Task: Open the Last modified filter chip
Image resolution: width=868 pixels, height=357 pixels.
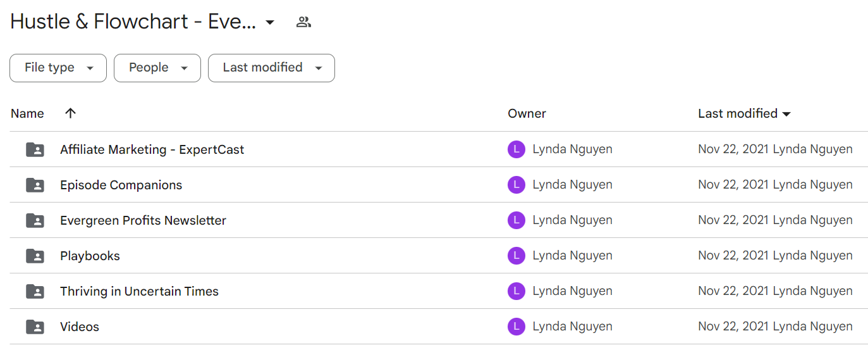Action: tap(271, 68)
